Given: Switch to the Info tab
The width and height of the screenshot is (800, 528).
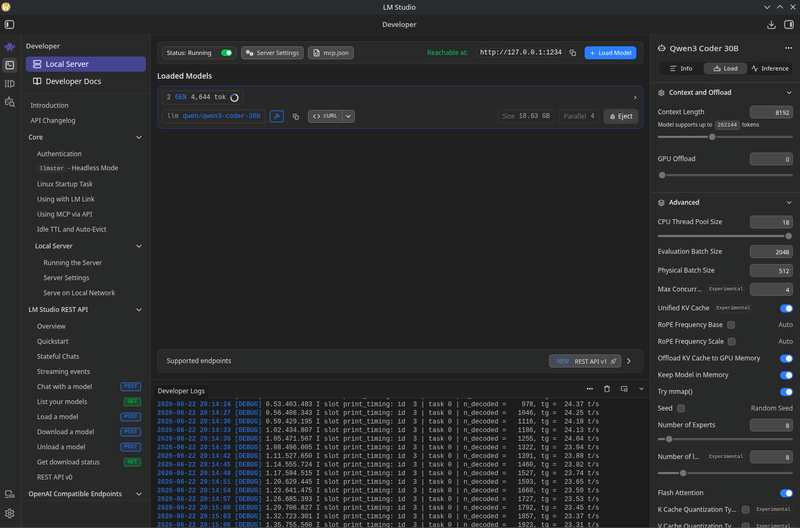Looking at the screenshot, I should click(681, 68).
